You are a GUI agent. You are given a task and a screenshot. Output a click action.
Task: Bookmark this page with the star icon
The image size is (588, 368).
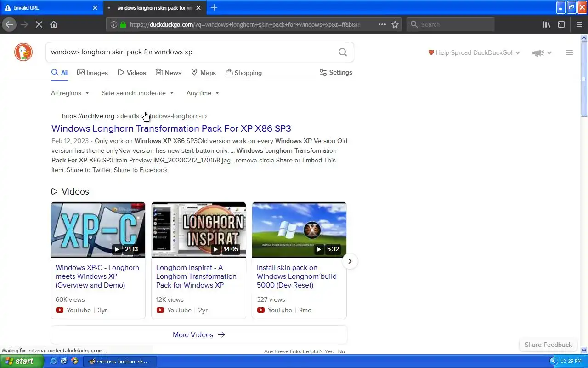[395, 24]
